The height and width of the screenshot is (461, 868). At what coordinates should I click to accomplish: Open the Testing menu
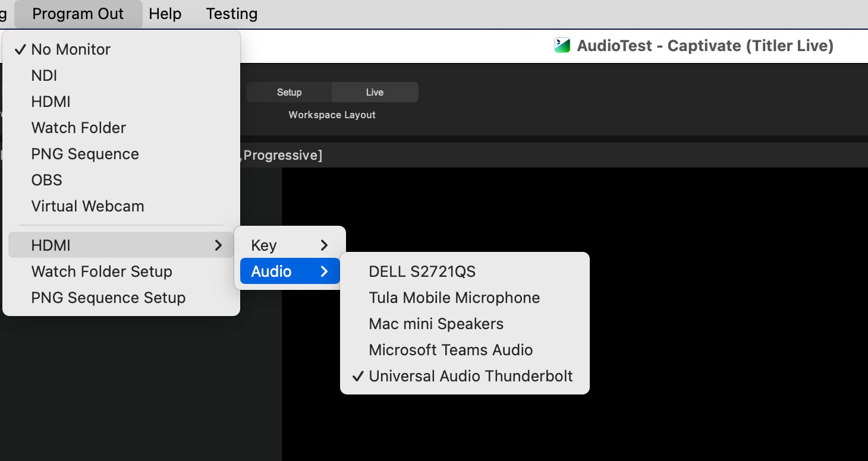[232, 14]
